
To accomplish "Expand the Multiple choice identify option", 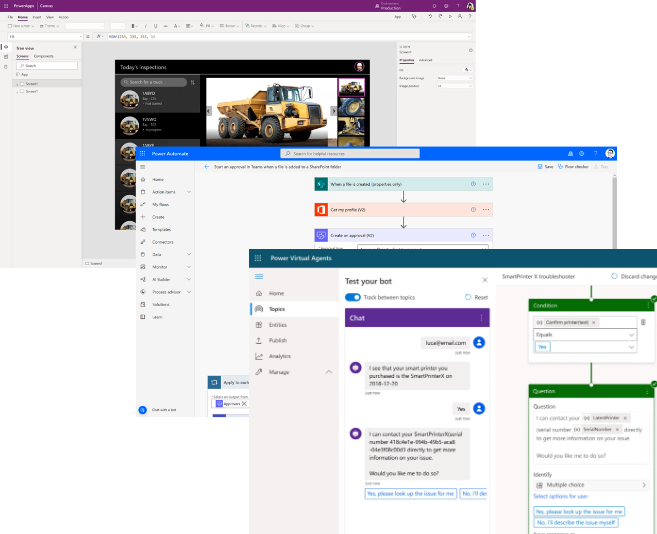I will click(591, 485).
